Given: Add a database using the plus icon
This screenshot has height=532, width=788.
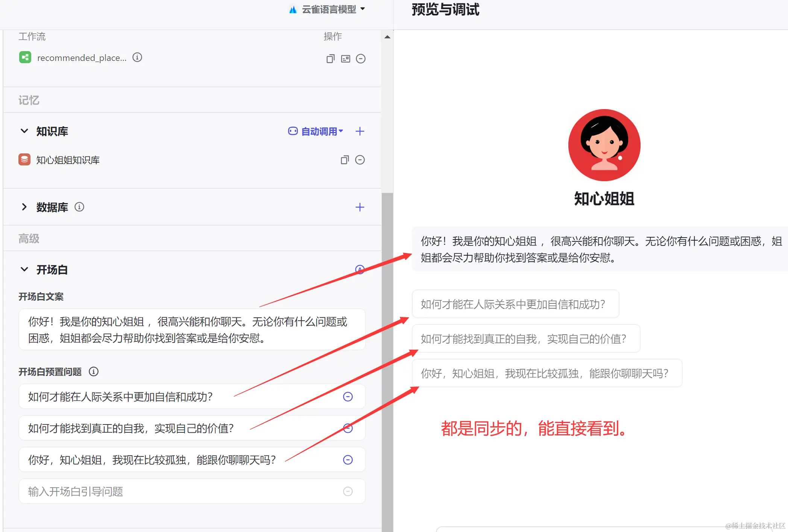Looking at the screenshot, I should tap(360, 207).
